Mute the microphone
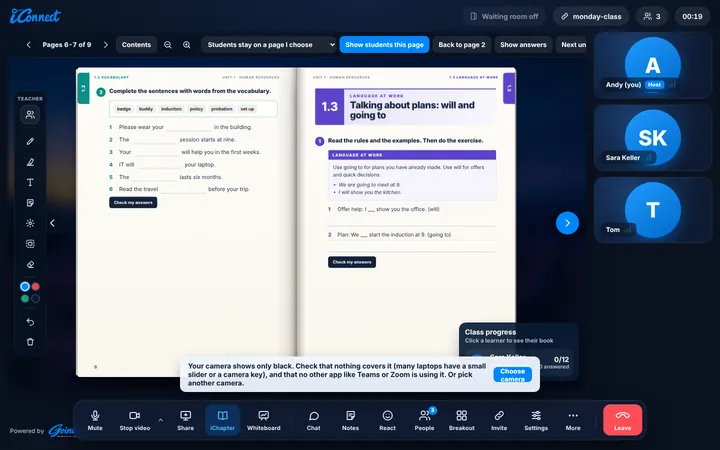720x450 pixels. 95,420
